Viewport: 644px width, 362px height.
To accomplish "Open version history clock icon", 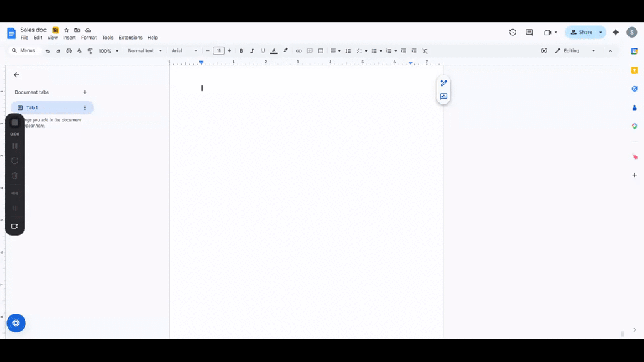I will tap(513, 32).
